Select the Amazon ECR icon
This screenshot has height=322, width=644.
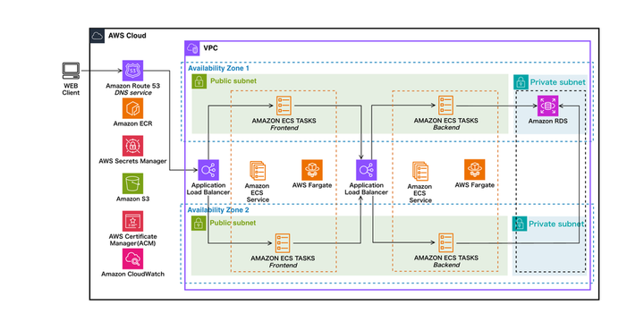(x=132, y=108)
